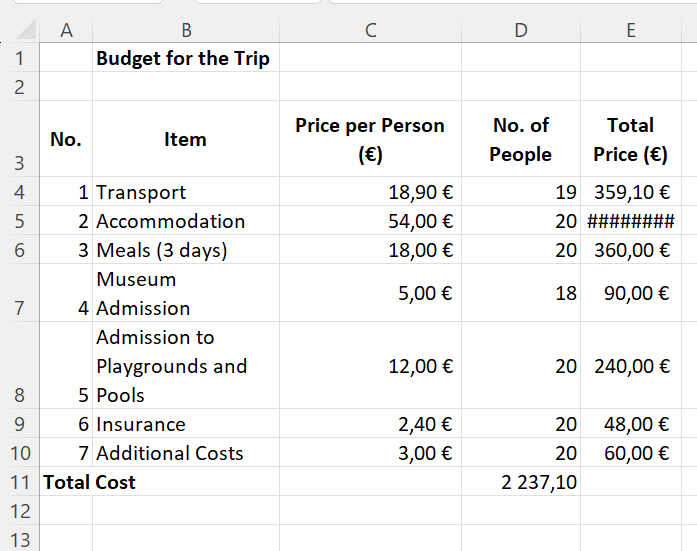
Task: Click the Insurance price 2,40 € cell
Action: click(370, 424)
